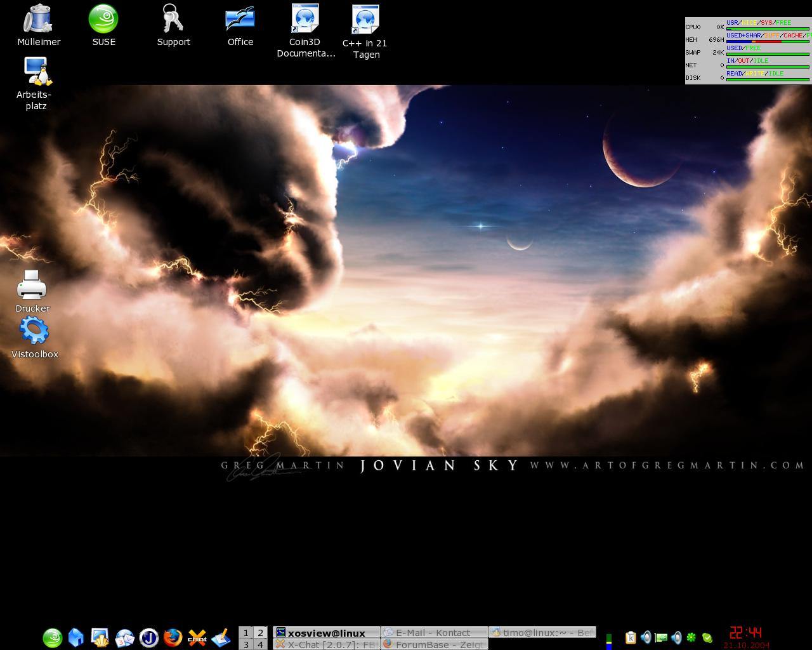Open the green flower ICQ tray icon
This screenshot has width=812, height=650.
coord(691,637)
